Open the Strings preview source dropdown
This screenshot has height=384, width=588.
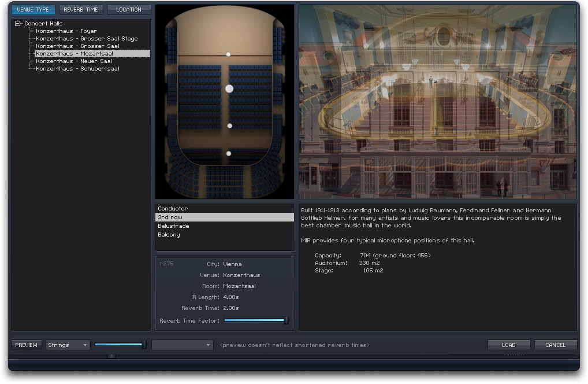(68, 345)
